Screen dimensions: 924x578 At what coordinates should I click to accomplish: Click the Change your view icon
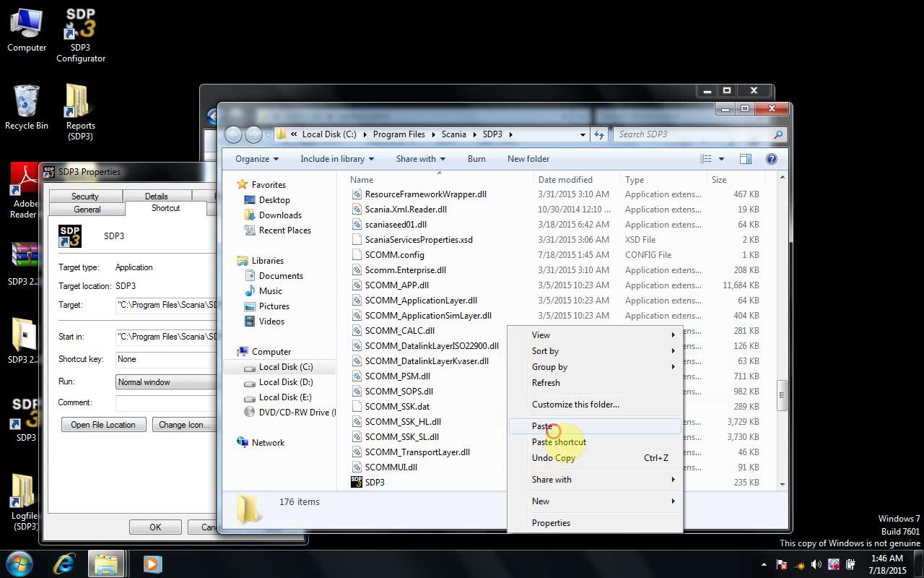(x=706, y=159)
